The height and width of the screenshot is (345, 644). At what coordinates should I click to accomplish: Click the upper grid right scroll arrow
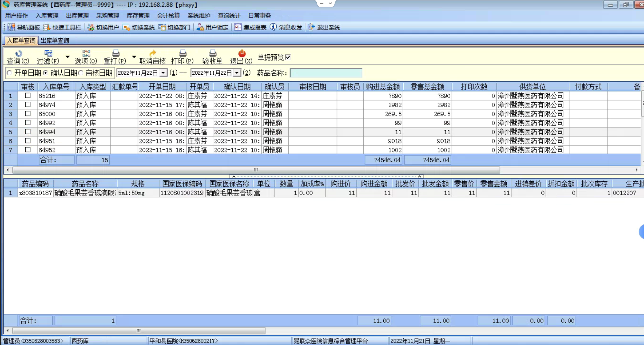pos(637,170)
